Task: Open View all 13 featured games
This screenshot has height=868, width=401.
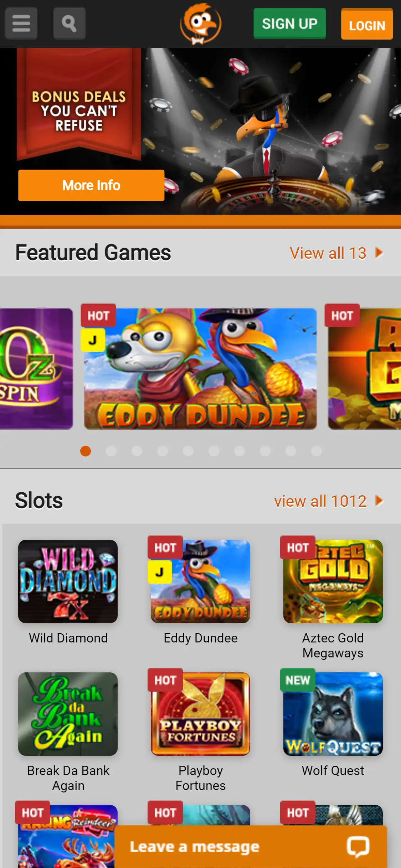Action: point(328,253)
